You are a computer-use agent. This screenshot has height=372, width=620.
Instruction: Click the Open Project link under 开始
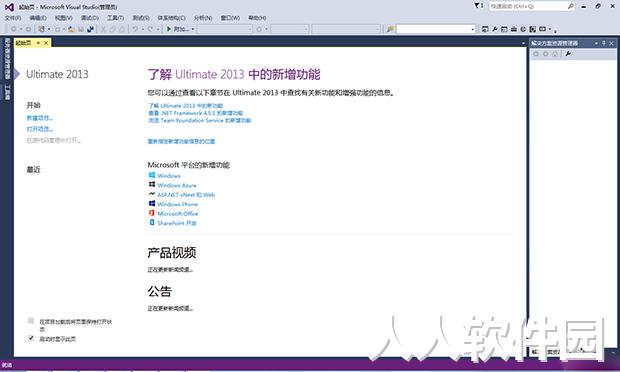pyautogui.click(x=40, y=129)
